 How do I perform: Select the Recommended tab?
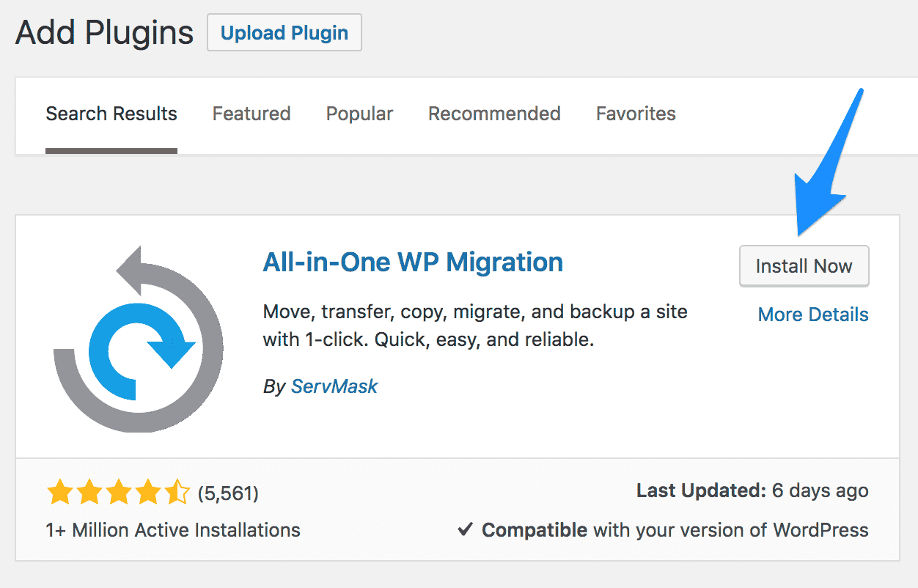(494, 114)
